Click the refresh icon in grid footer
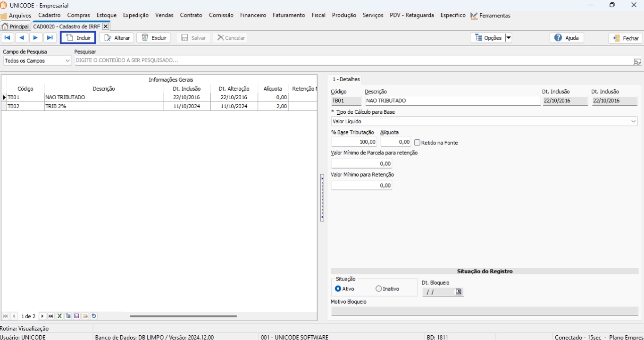 coord(94,316)
